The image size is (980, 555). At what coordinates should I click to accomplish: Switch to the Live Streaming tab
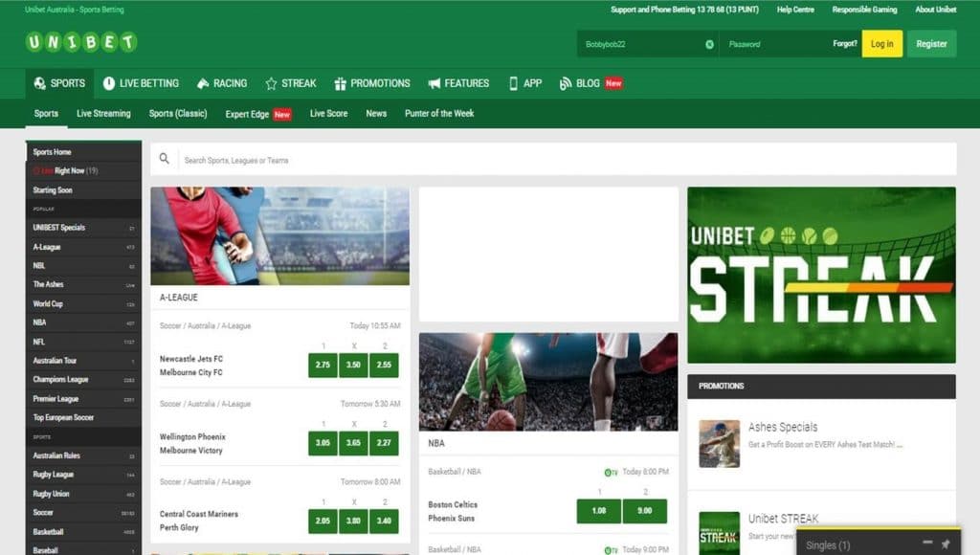coord(103,114)
